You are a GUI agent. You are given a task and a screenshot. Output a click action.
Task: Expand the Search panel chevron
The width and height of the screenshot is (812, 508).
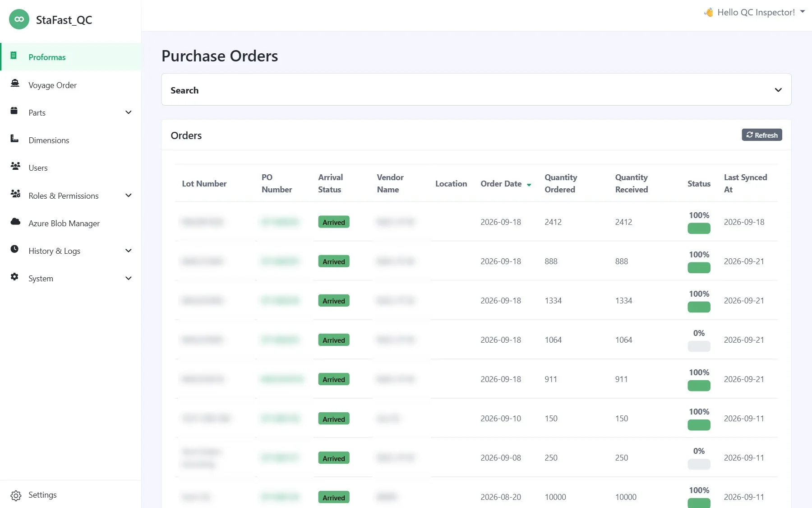click(778, 90)
